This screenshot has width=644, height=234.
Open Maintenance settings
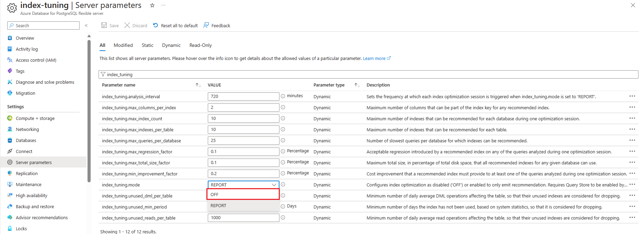tap(28, 184)
